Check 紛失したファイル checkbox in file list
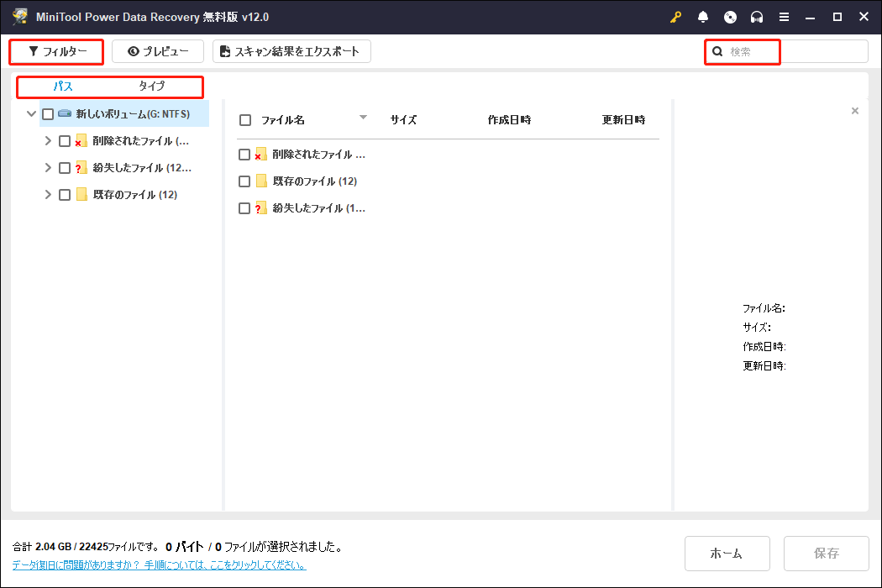 coord(244,208)
